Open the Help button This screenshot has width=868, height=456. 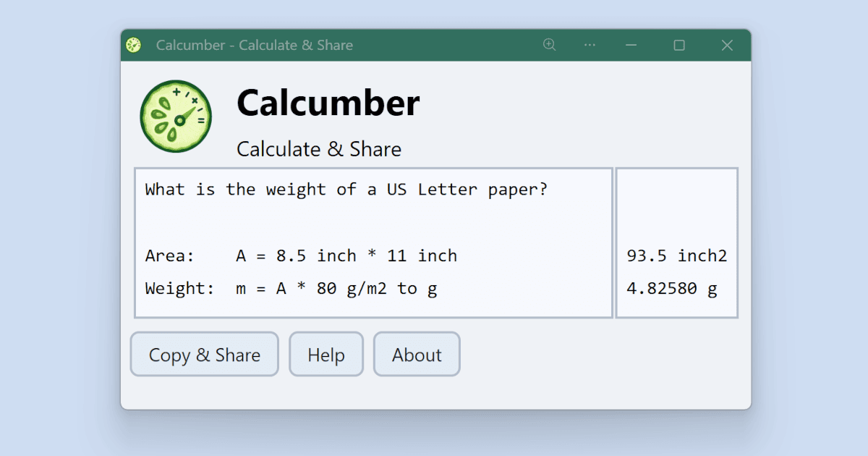pos(326,355)
